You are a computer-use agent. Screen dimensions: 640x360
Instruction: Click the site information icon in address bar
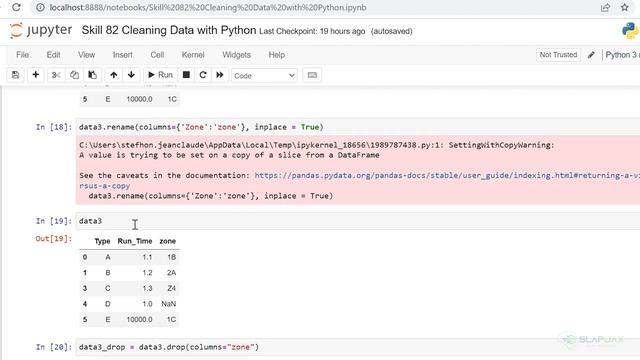[40, 7]
